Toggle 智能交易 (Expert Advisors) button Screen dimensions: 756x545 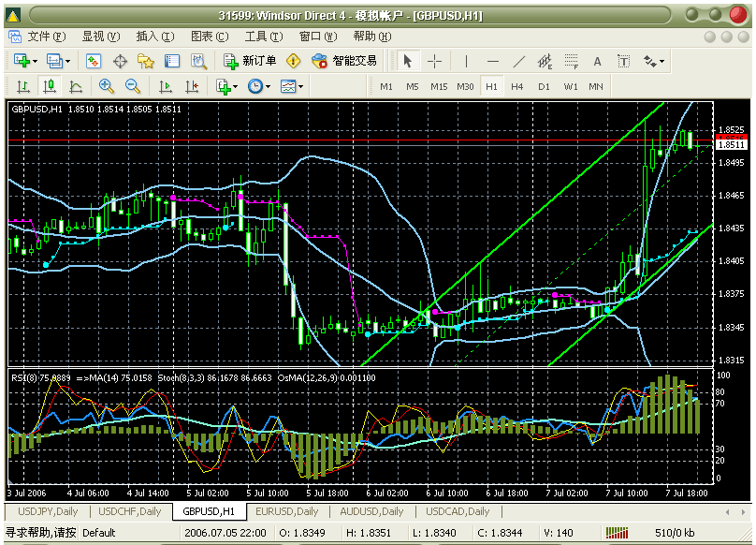343,61
